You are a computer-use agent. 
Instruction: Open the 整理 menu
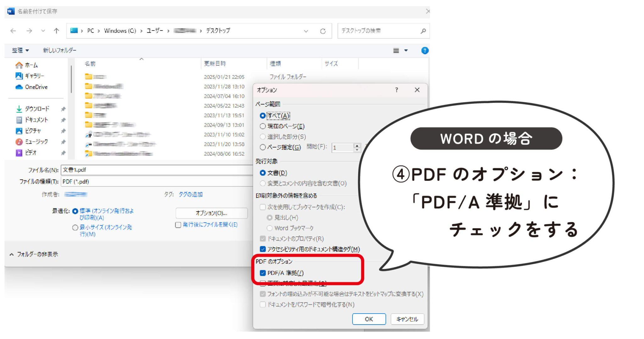point(20,50)
